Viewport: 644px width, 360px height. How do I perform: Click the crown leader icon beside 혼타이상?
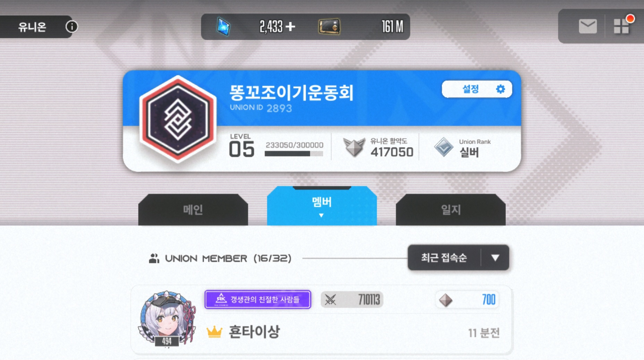point(214,332)
